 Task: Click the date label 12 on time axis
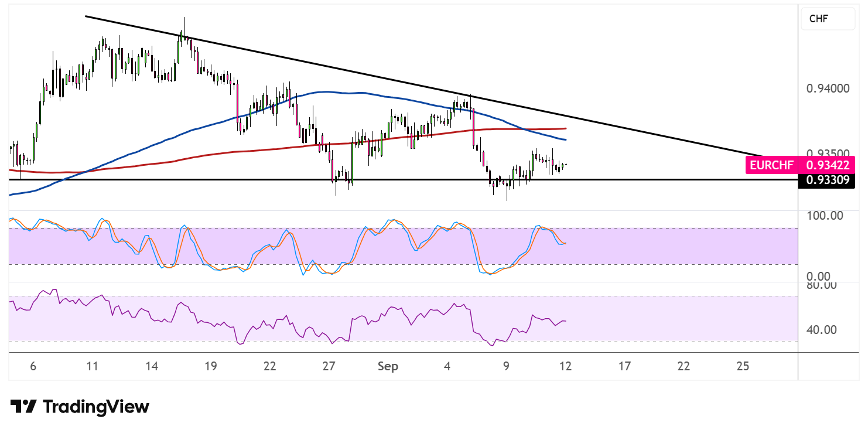pyautogui.click(x=565, y=367)
